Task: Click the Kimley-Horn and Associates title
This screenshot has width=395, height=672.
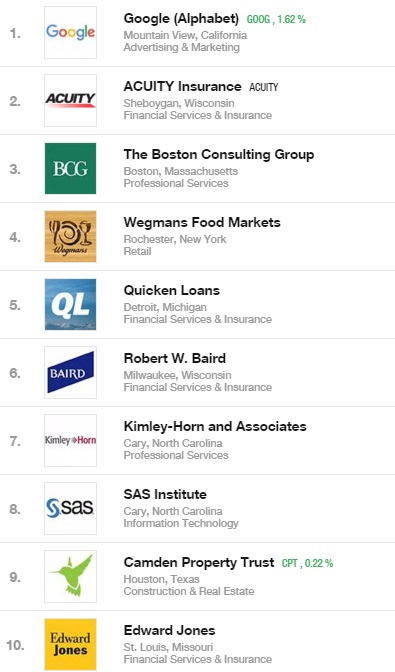Action: point(215,426)
